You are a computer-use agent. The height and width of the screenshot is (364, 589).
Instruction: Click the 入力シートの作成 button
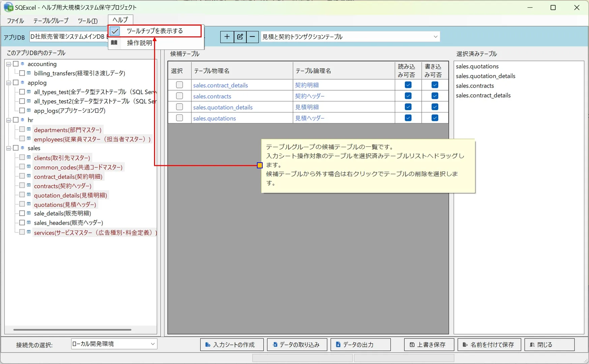click(232, 344)
